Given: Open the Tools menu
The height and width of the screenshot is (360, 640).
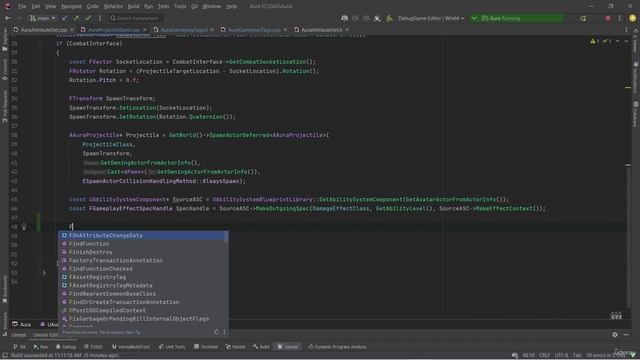Looking at the screenshot, I should 180,7.
